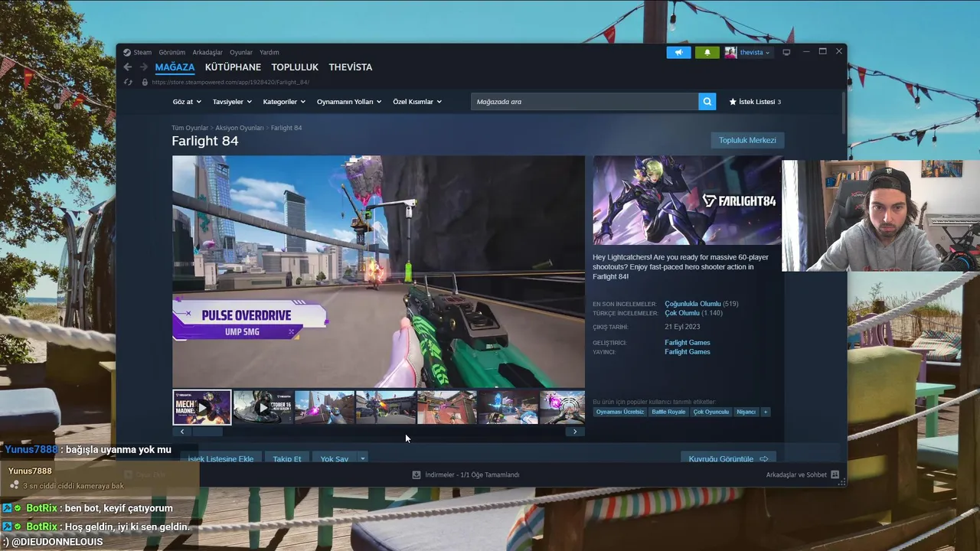Click thevista avatar picture
980x551 pixels.
pos(731,52)
